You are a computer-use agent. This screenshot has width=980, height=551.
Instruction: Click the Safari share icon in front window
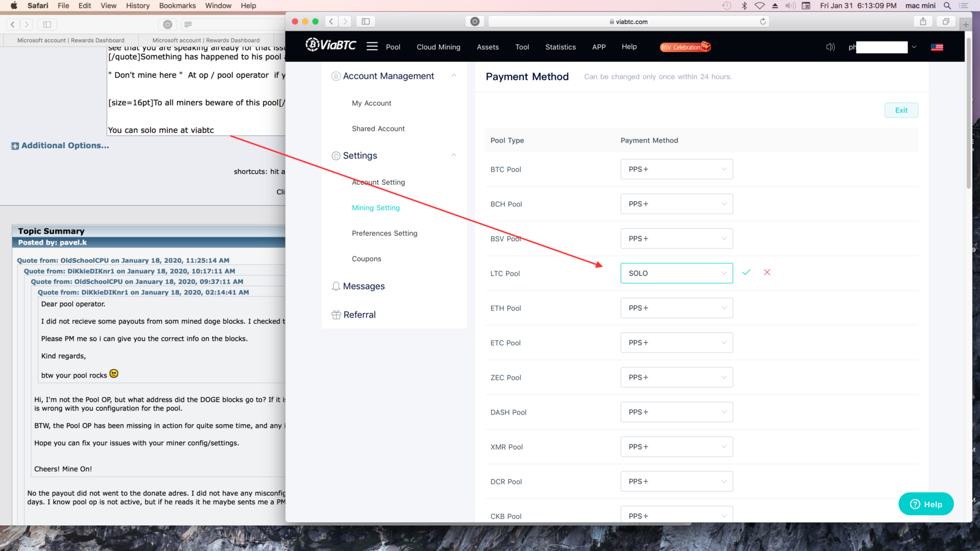tap(923, 21)
